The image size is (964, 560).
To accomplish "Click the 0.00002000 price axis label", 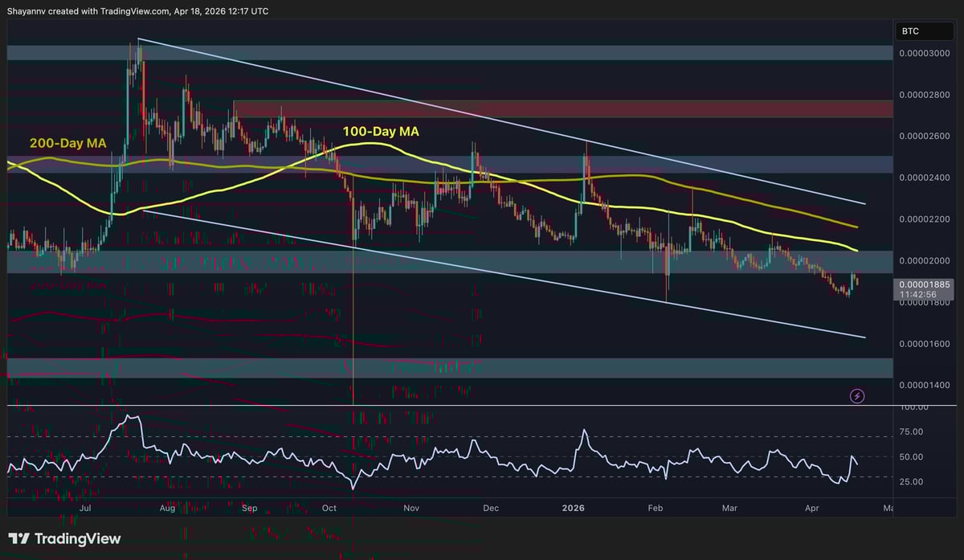I will (925, 261).
